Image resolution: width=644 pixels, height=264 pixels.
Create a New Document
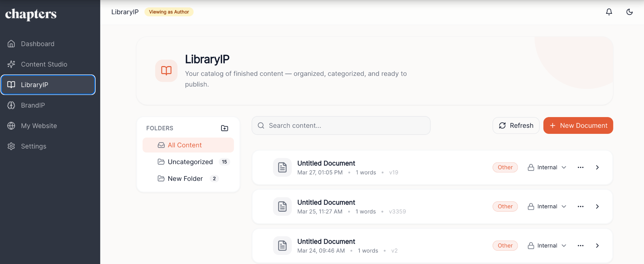578,125
